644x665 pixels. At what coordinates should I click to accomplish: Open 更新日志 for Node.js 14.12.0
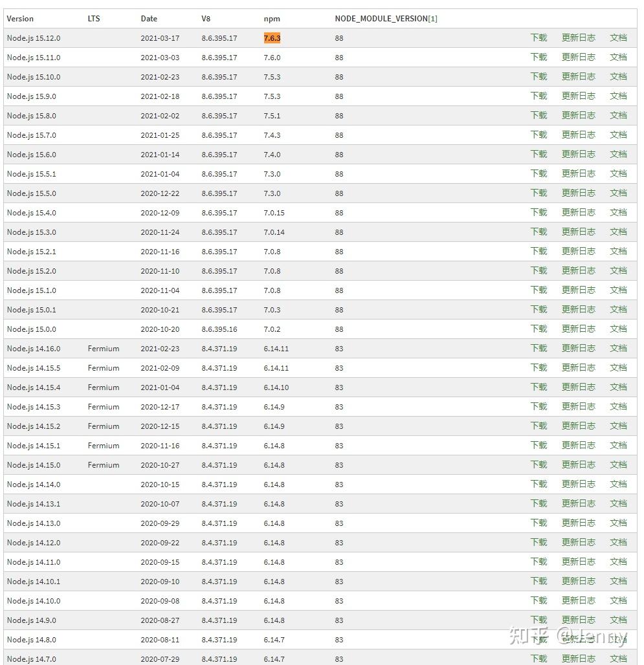578,543
